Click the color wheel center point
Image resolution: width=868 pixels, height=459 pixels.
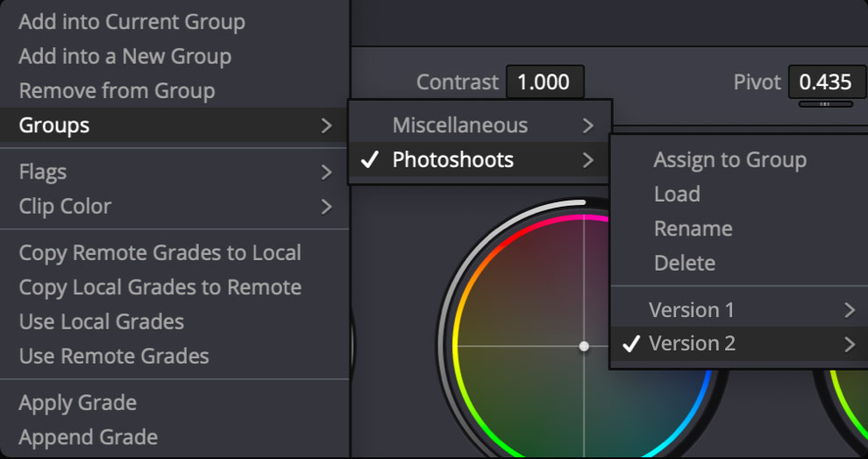point(583,346)
